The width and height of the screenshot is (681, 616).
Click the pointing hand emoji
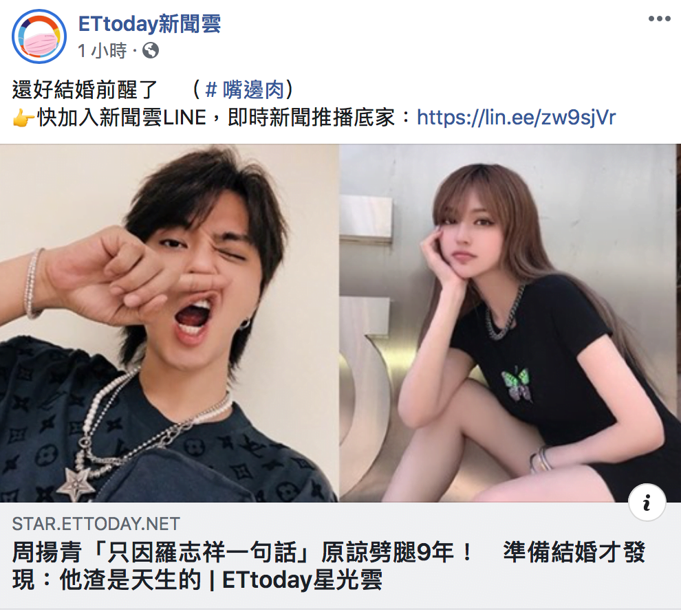pos(23,118)
